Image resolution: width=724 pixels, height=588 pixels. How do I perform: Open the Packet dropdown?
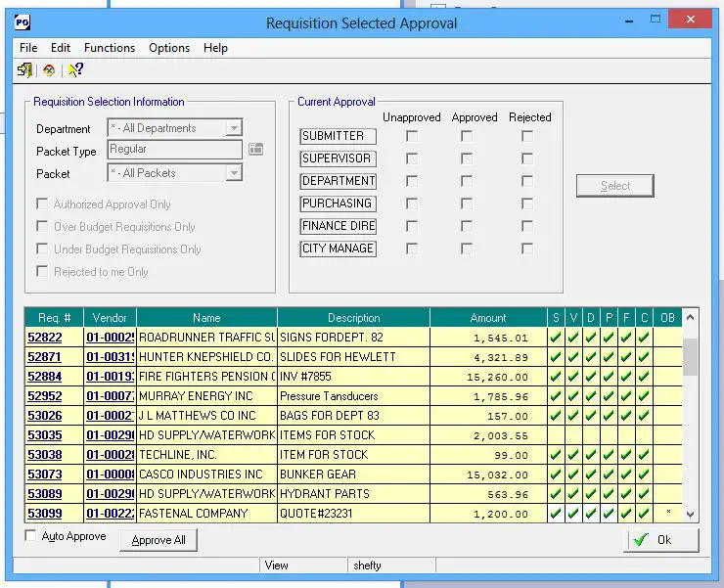point(234,173)
